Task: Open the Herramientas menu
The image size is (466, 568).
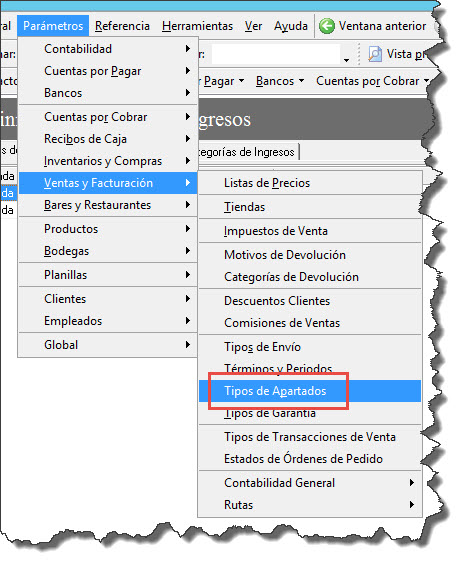Action: coord(197,26)
